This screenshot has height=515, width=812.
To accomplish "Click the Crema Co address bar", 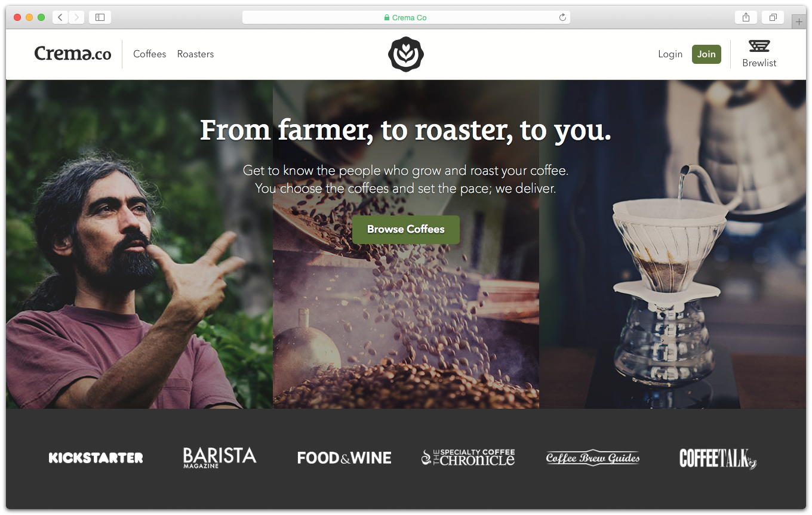I will pos(406,17).
